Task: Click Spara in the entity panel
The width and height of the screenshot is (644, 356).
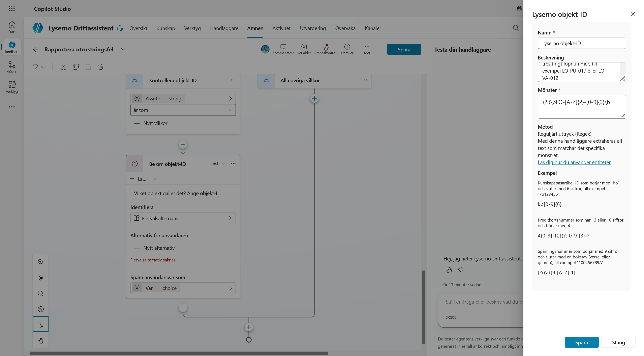Action: (582, 342)
